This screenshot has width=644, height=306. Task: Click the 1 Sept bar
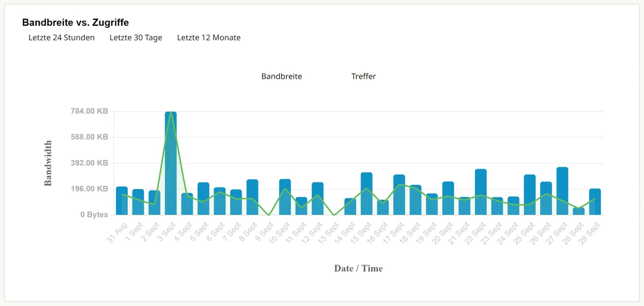click(138, 202)
